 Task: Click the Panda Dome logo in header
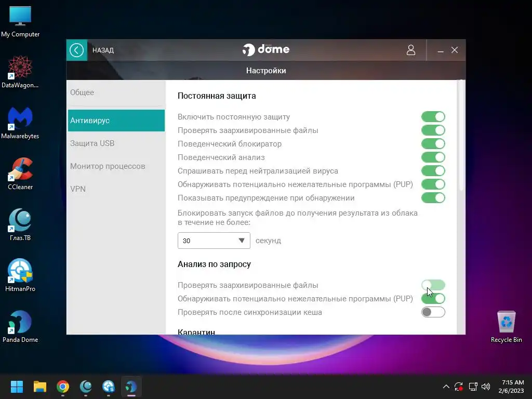(266, 49)
